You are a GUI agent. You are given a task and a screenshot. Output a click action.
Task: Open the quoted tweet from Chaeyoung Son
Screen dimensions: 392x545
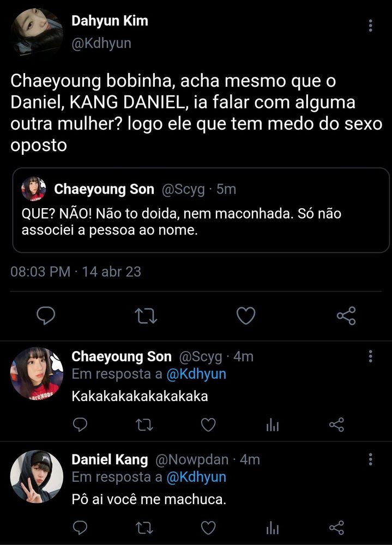point(200,217)
